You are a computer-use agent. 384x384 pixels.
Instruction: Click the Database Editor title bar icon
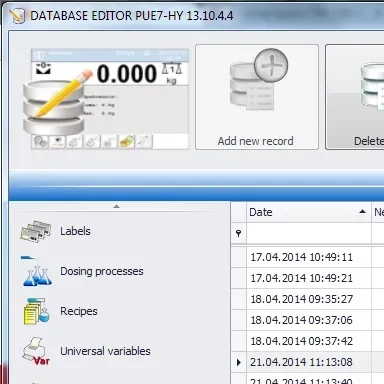17,16
